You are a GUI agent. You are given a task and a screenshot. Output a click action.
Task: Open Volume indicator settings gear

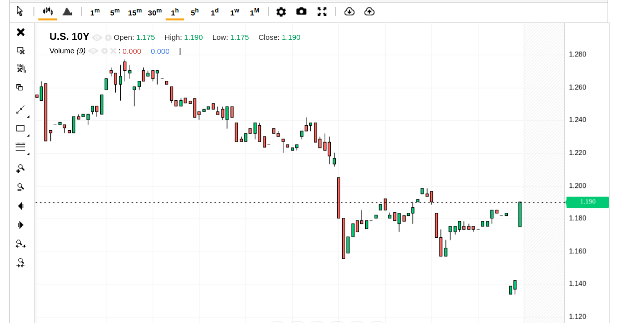pos(104,51)
